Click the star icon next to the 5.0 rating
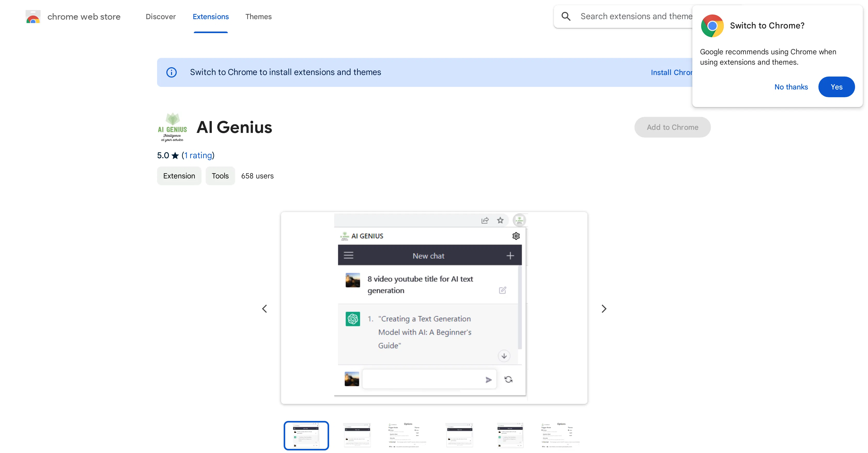The height and width of the screenshot is (453, 868). 176,155
